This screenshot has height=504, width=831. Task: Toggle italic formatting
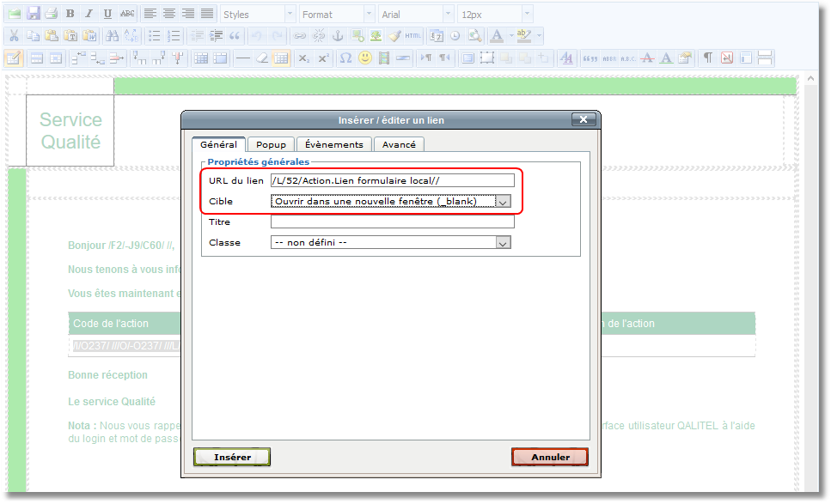(89, 14)
